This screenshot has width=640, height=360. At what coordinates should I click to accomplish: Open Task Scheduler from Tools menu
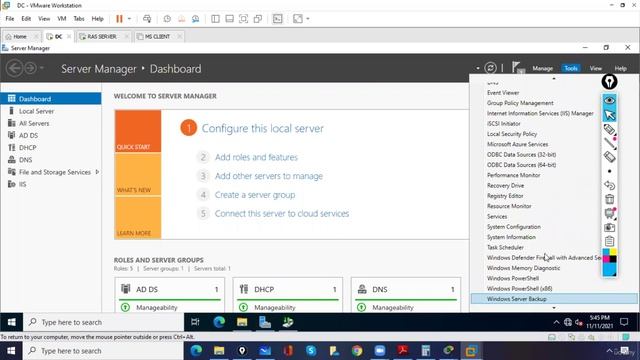505,247
